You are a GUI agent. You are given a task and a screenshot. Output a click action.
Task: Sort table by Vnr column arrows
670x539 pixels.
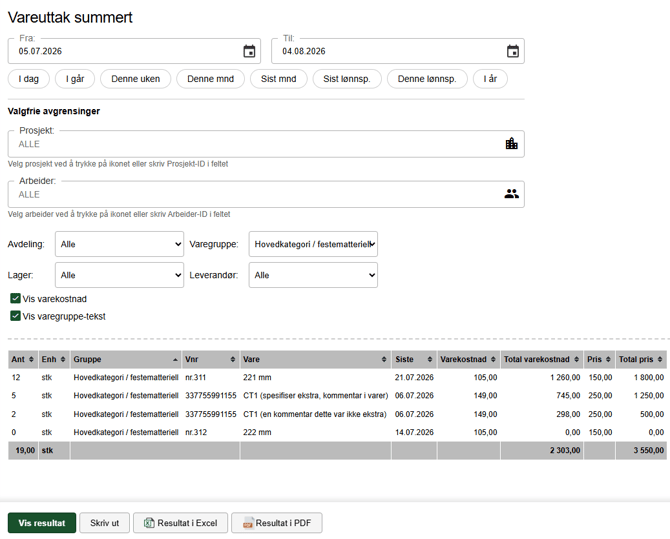pyautogui.click(x=233, y=359)
